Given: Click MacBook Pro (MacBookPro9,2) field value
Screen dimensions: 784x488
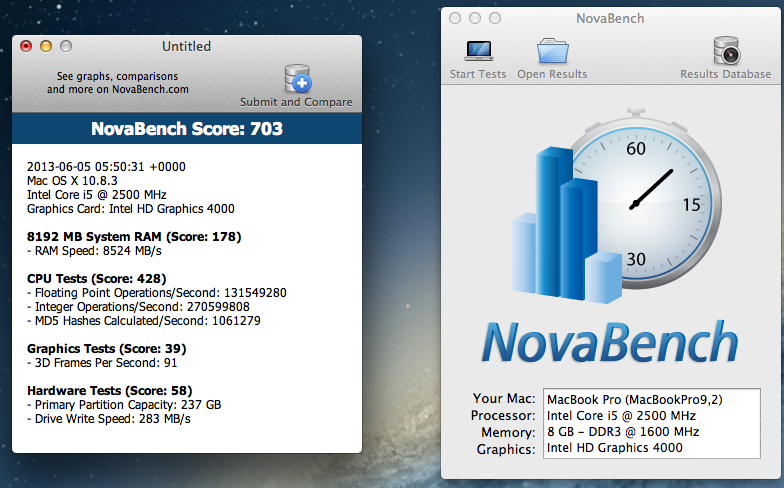Looking at the screenshot, I should [x=634, y=400].
